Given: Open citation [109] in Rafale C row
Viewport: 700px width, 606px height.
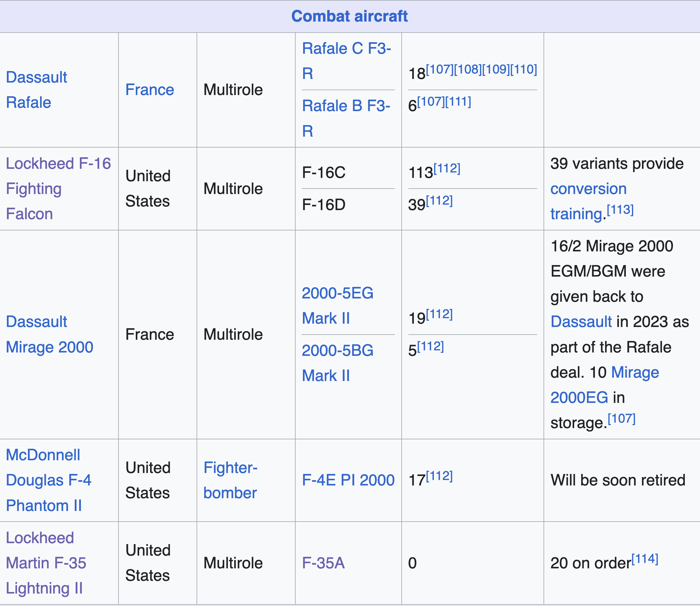Looking at the screenshot, I should click(496, 69).
